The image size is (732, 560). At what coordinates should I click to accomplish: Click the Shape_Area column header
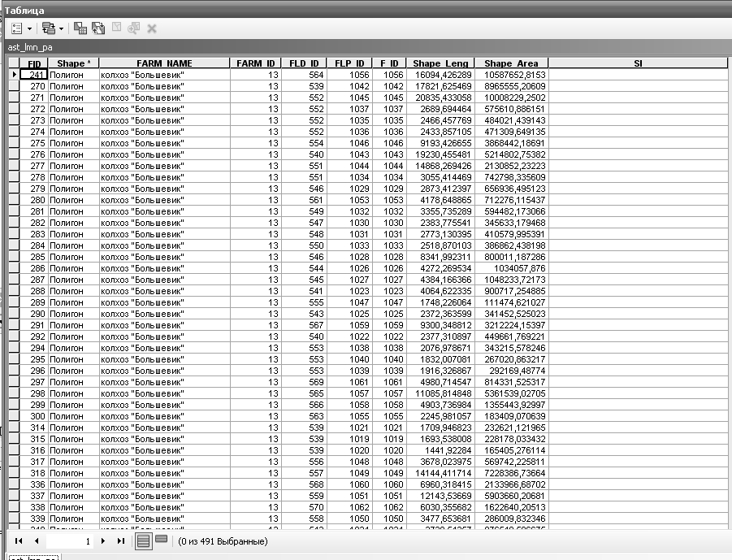click(511, 63)
